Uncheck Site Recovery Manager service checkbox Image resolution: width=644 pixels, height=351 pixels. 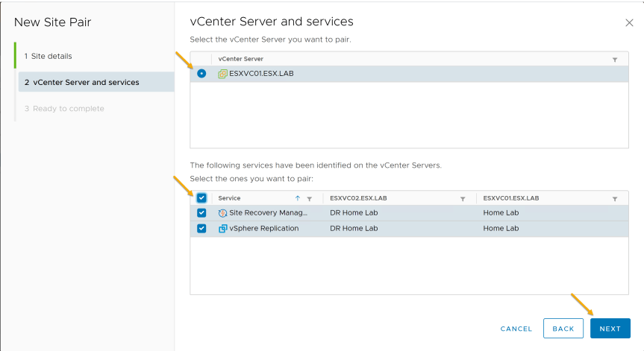pyautogui.click(x=201, y=213)
